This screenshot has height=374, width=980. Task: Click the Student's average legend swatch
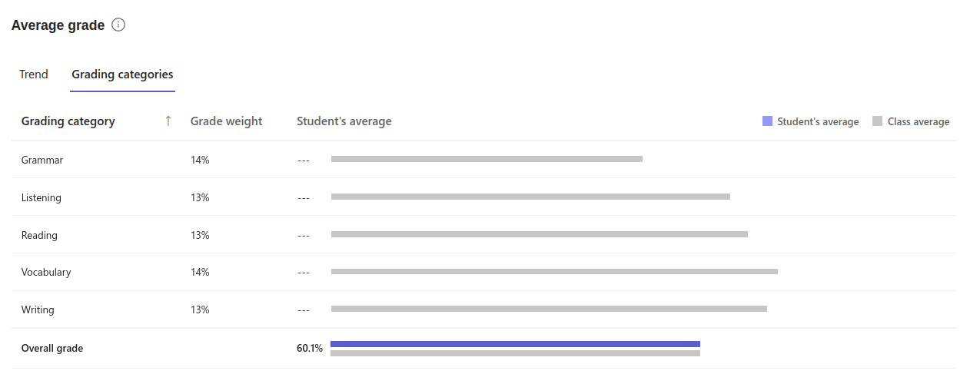[767, 121]
